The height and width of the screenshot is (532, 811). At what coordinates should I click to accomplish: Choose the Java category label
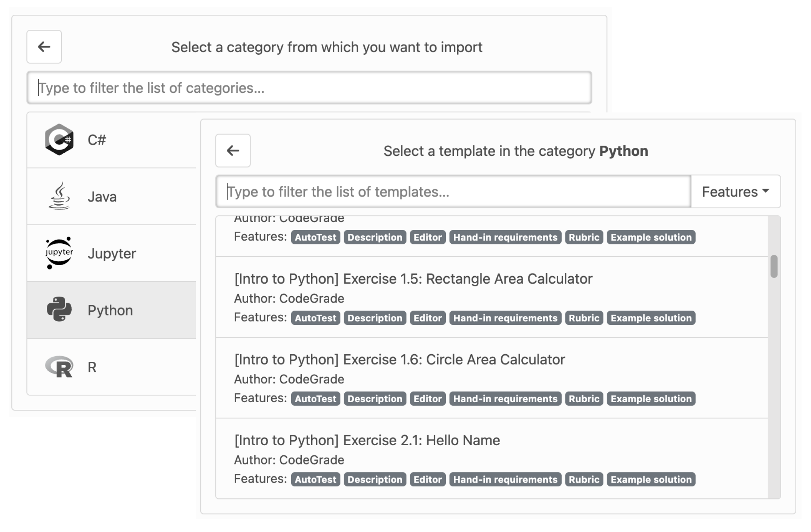[102, 197]
